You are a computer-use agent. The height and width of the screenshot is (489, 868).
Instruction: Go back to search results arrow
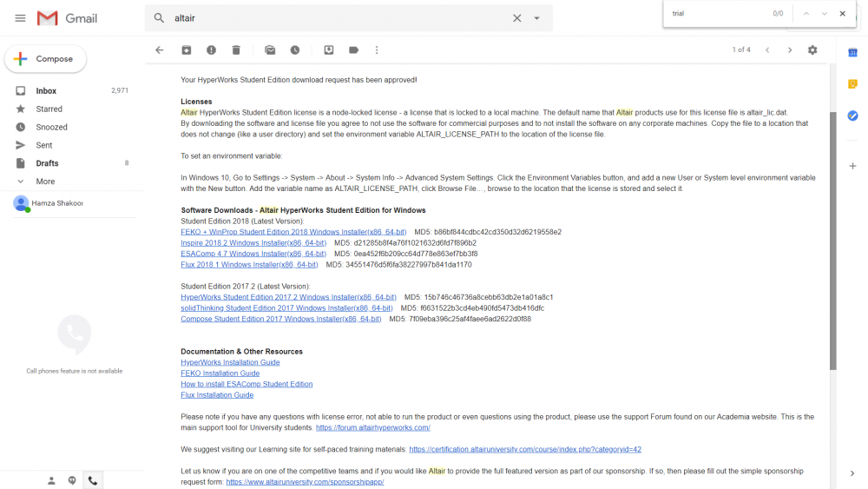click(x=160, y=50)
